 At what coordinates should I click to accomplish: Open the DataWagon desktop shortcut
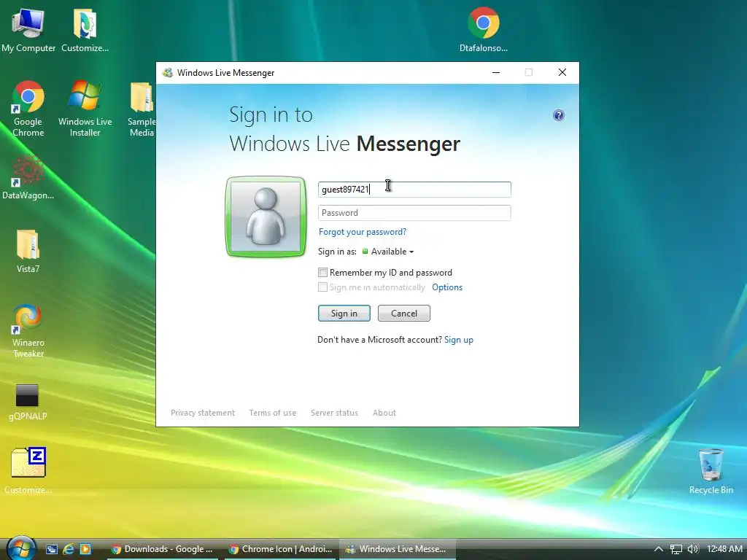[28, 178]
